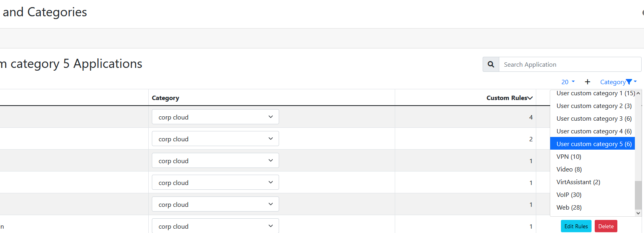Click the search magnifier icon
Image resolution: width=644 pixels, height=233 pixels.
click(x=490, y=64)
